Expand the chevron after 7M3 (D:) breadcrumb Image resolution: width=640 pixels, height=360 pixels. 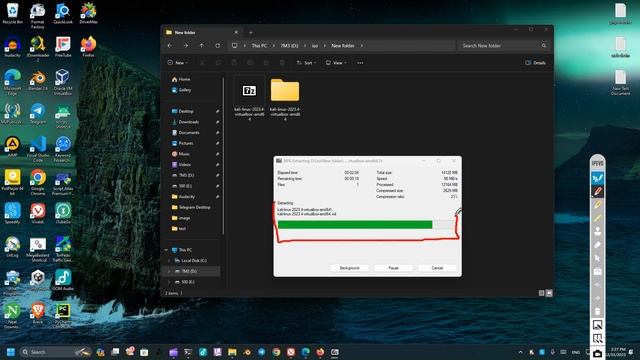[x=305, y=46]
